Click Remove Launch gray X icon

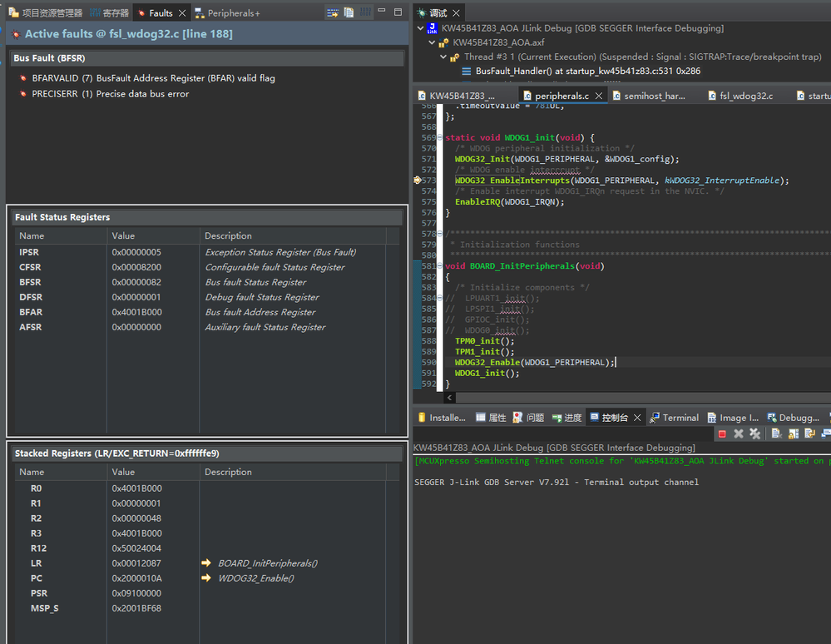(x=739, y=433)
